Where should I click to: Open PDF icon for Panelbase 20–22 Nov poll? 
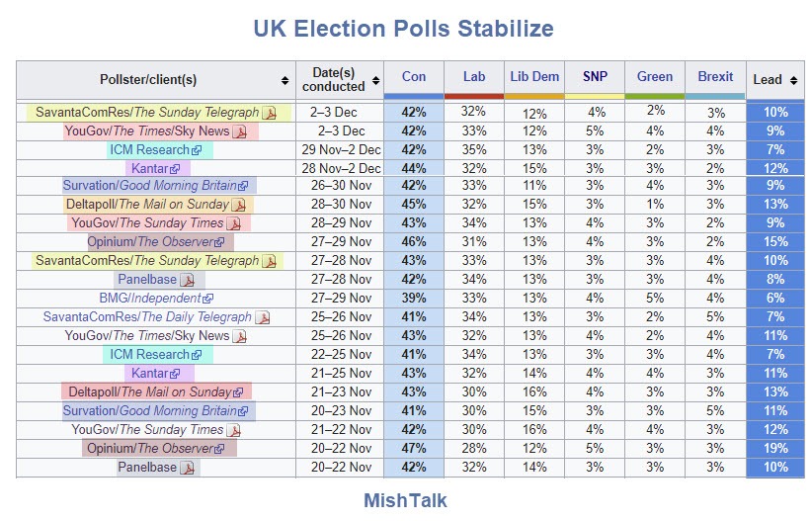pyautogui.click(x=188, y=468)
